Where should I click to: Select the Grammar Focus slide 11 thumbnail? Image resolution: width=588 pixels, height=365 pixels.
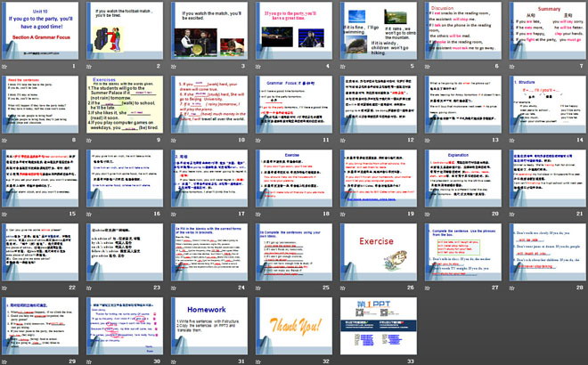click(294, 104)
